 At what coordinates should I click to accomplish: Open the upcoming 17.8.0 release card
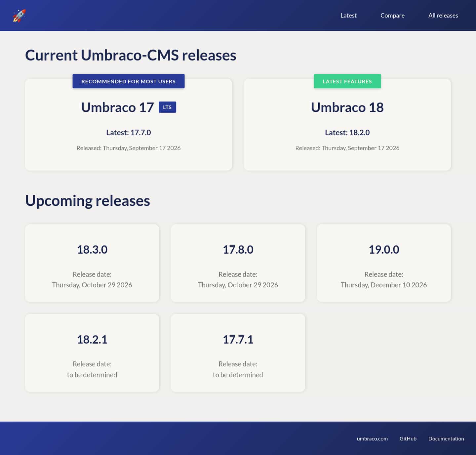click(x=238, y=263)
